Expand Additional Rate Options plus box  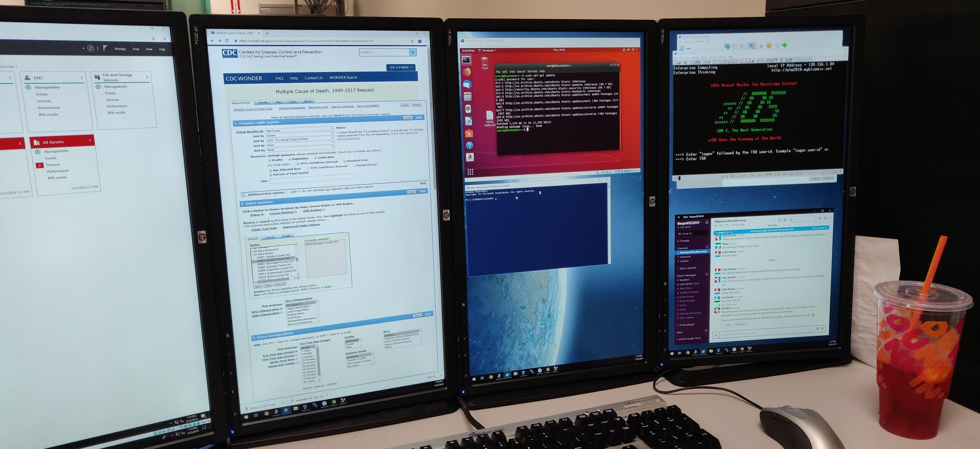click(243, 195)
